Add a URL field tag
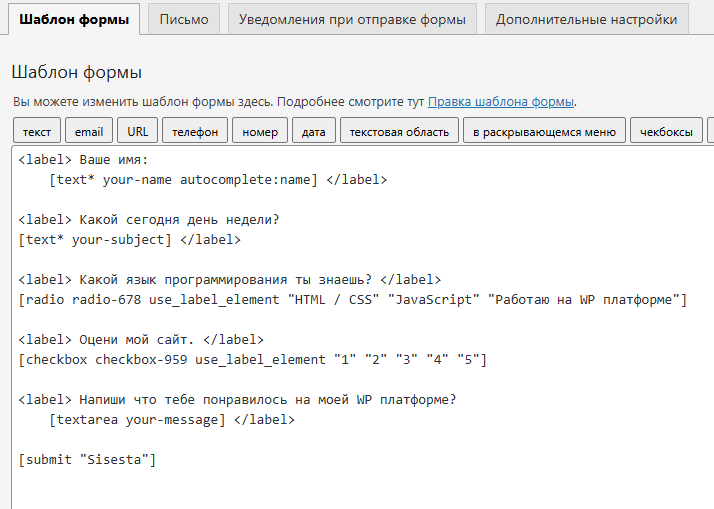This screenshot has height=509, width=714. point(137,131)
